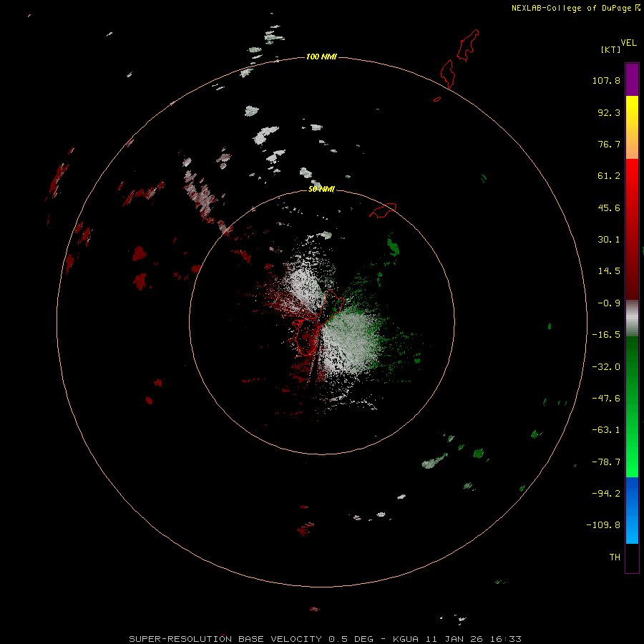644x644 pixels.
Task: Click the 50 NMI range ring label
Action: [x=321, y=189]
